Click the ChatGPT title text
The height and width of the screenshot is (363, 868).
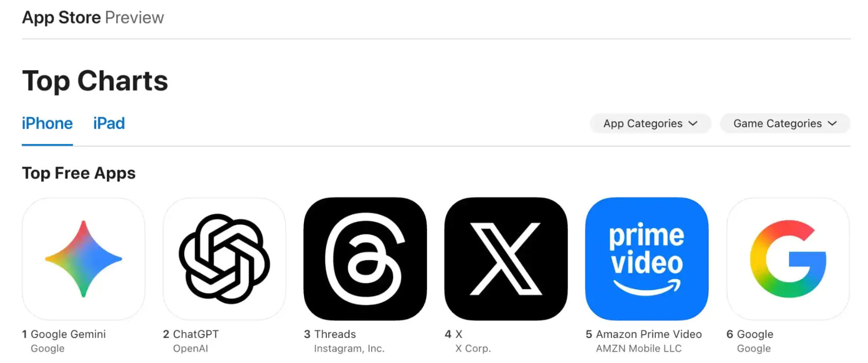pyautogui.click(x=196, y=334)
